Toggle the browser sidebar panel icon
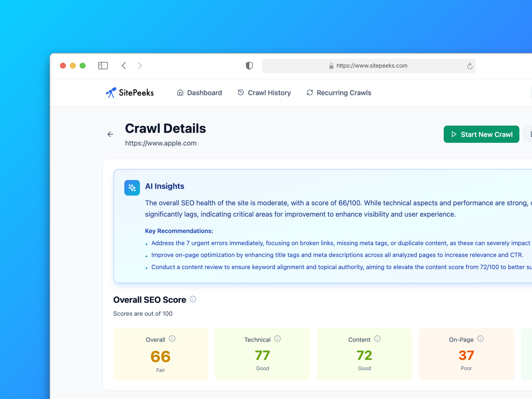 tap(103, 66)
